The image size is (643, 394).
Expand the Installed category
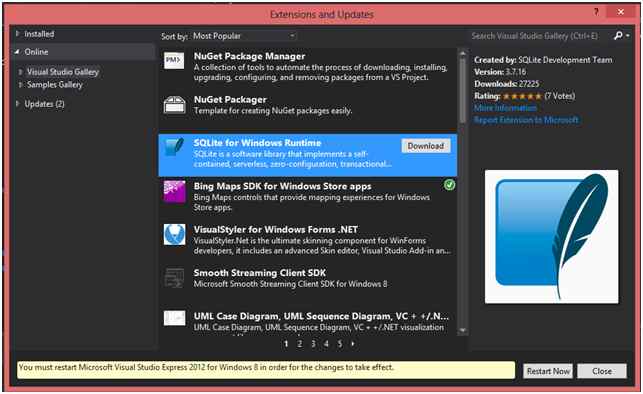(18, 34)
